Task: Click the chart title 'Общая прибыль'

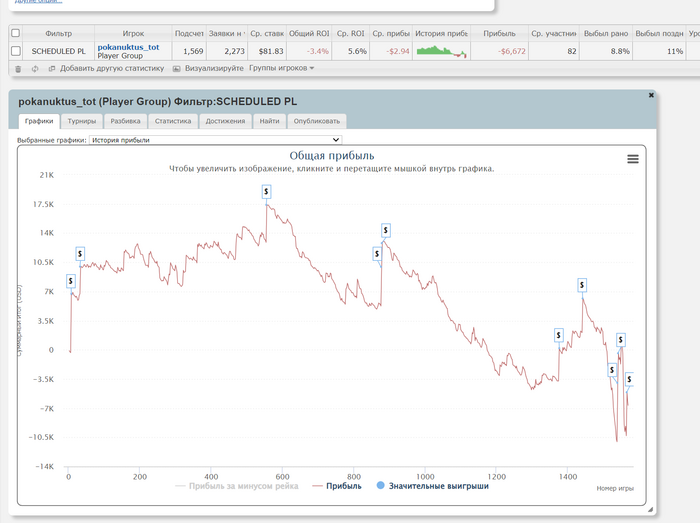Action: point(332,155)
